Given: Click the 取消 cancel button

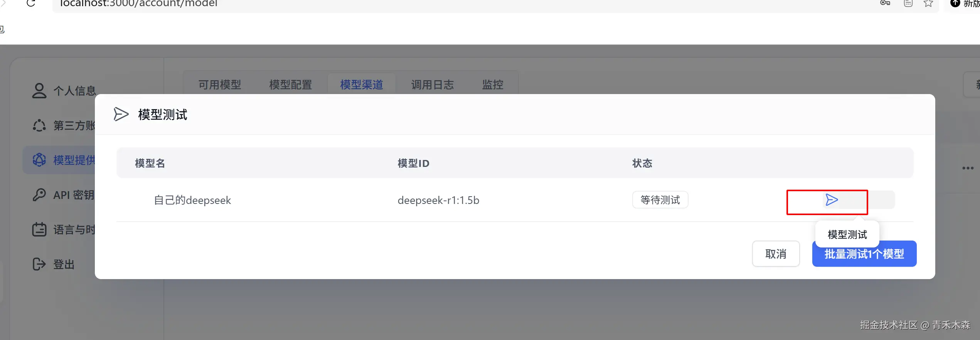Looking at the screenshot, I should [x=776, y=254].
